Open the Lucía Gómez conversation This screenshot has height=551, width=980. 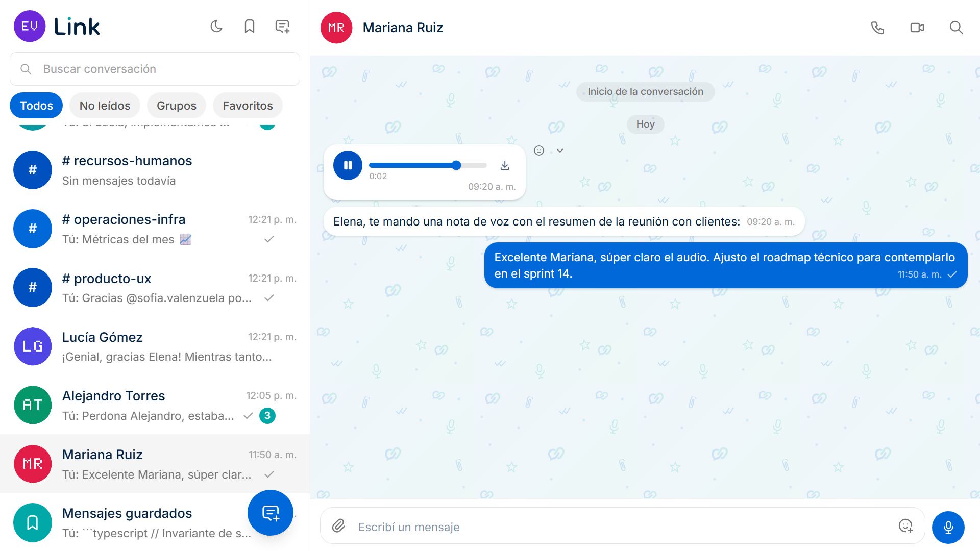[x=155, y=346]
